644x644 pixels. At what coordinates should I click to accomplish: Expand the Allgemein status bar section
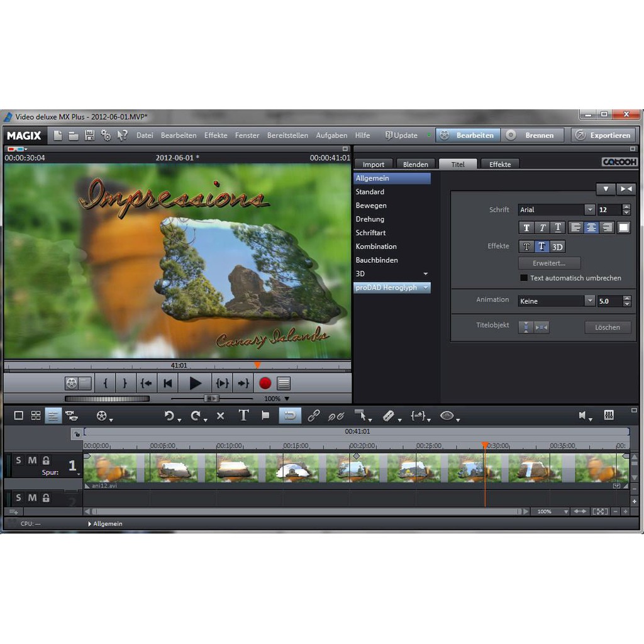[89, 524]
